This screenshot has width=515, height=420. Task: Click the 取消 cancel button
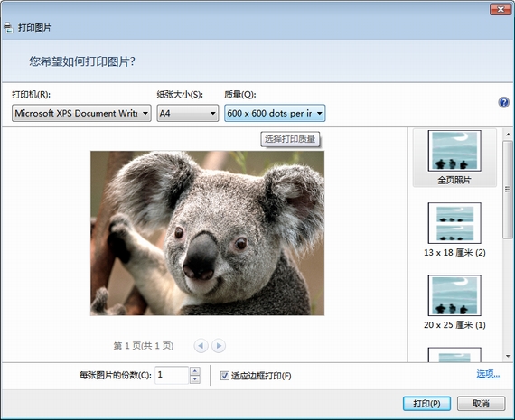point(482,403)
